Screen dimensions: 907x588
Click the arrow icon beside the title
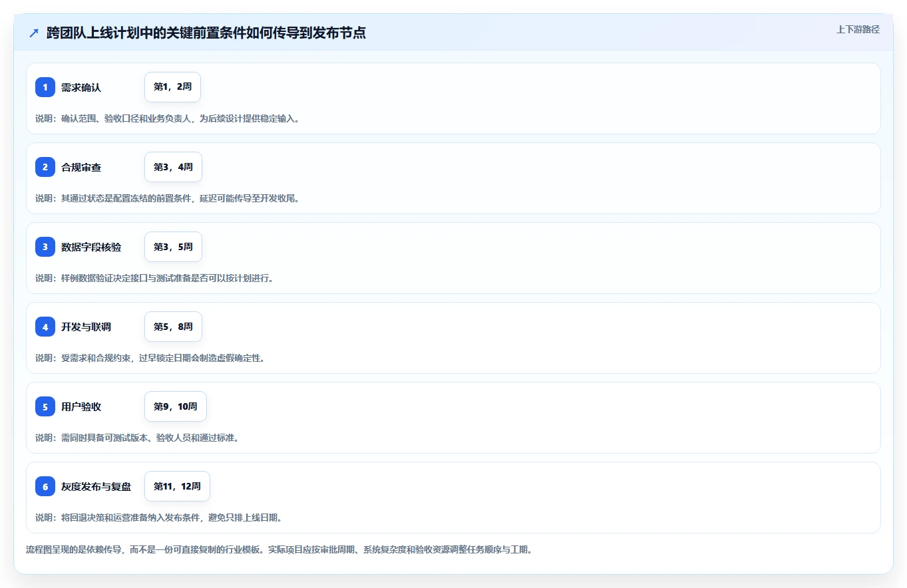[x=33, y=33]
